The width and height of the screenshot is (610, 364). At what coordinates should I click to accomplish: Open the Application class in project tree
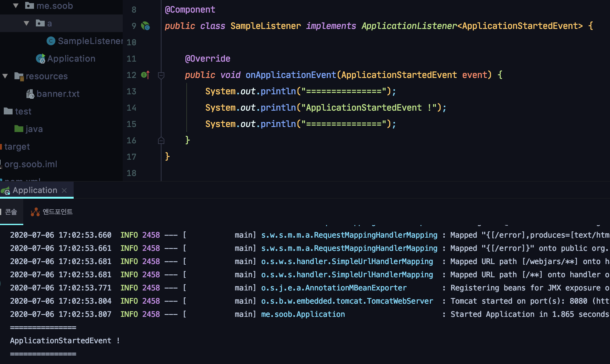[71, 58]
